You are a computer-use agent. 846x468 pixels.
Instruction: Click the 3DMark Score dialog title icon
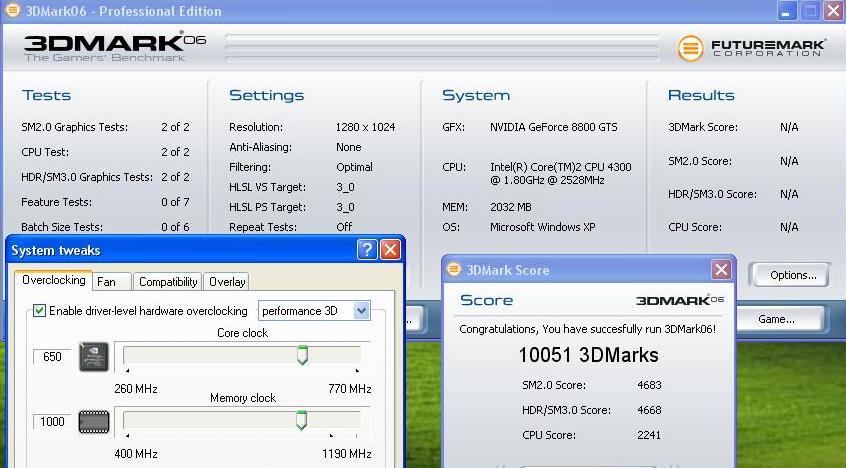[x=454, y=269]
